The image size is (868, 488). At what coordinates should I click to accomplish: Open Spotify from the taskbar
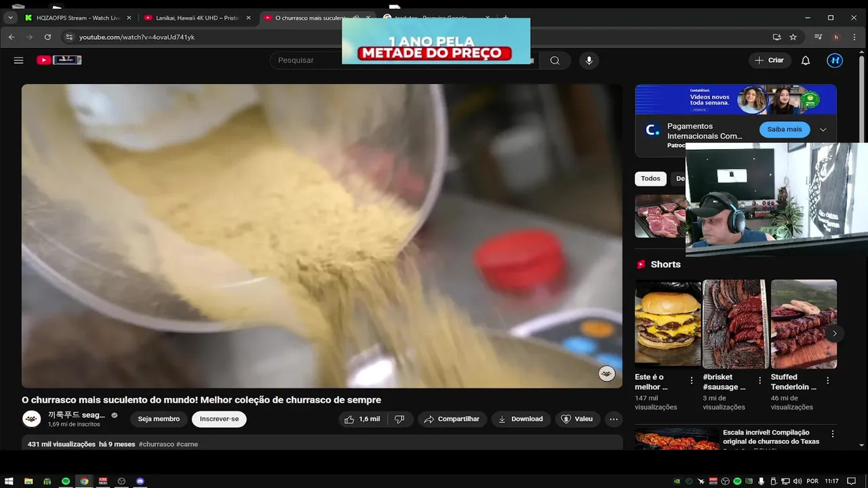pyautogui.click(x=66, y=481)
